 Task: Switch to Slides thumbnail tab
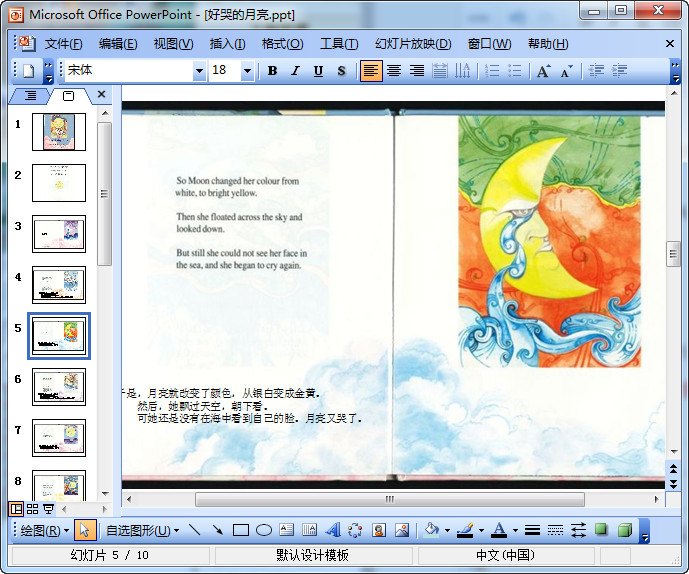69,95
